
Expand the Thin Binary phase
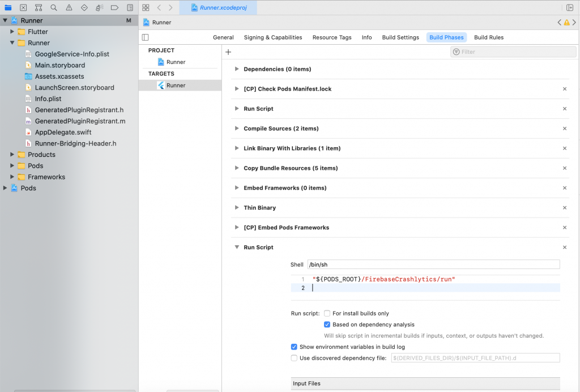237,207
